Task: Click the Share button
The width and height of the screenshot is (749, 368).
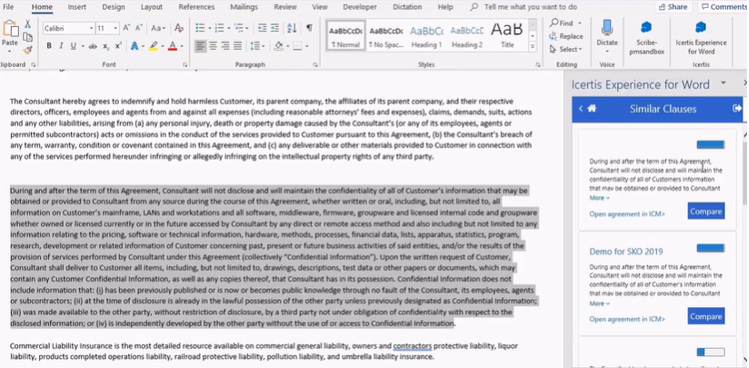Action: coord(674,7)
